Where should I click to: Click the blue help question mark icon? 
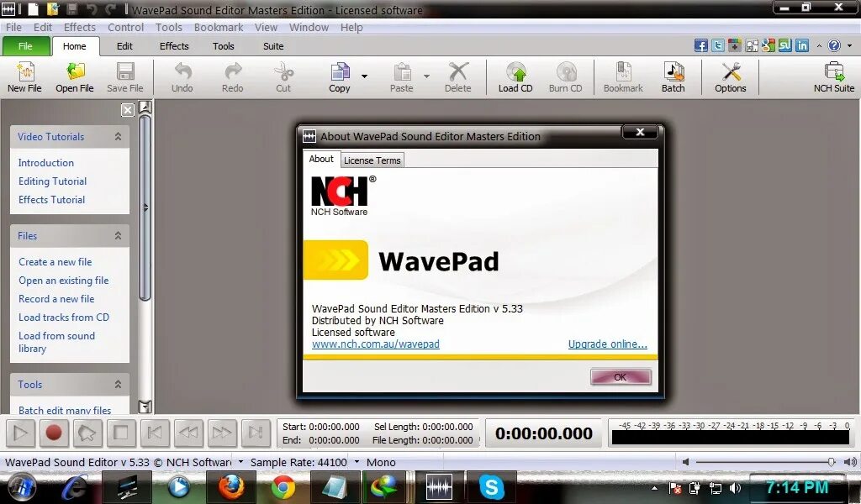tap(834, 45)
